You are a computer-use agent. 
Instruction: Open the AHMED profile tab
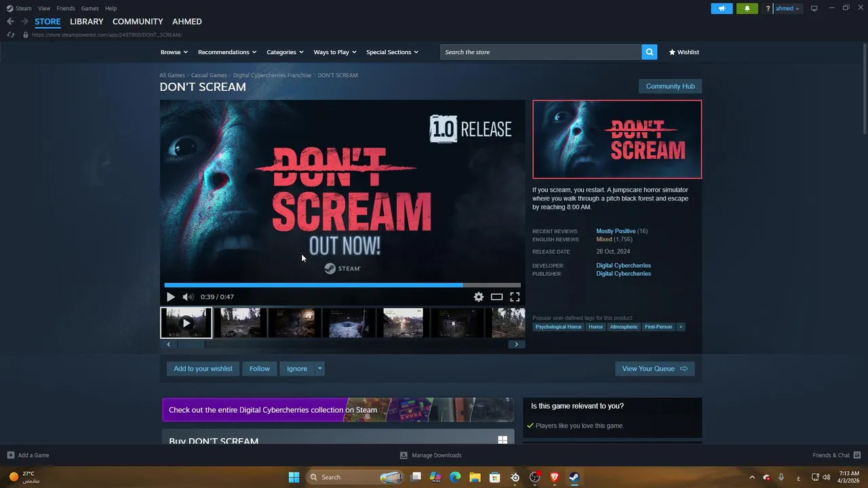[187, 22]
